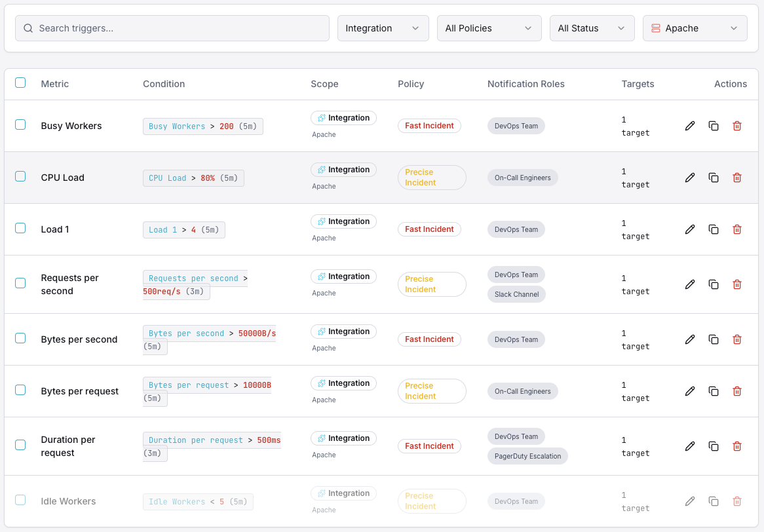The image size is (764, 532).
Task: Check the CPU Load row checkbox
Action: pos(20,176)
